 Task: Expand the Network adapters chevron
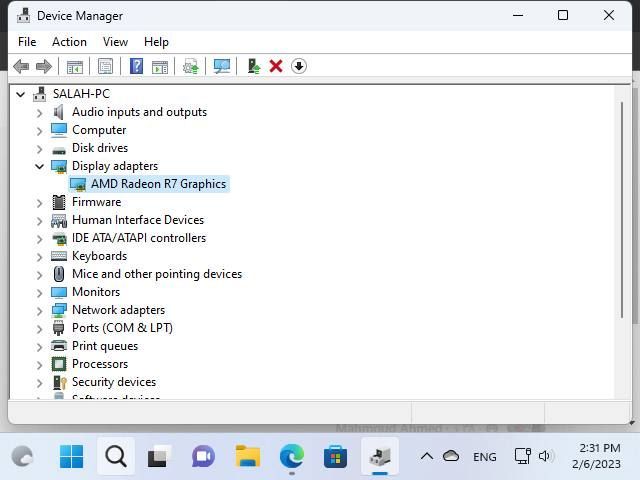[x=39, y=311]
